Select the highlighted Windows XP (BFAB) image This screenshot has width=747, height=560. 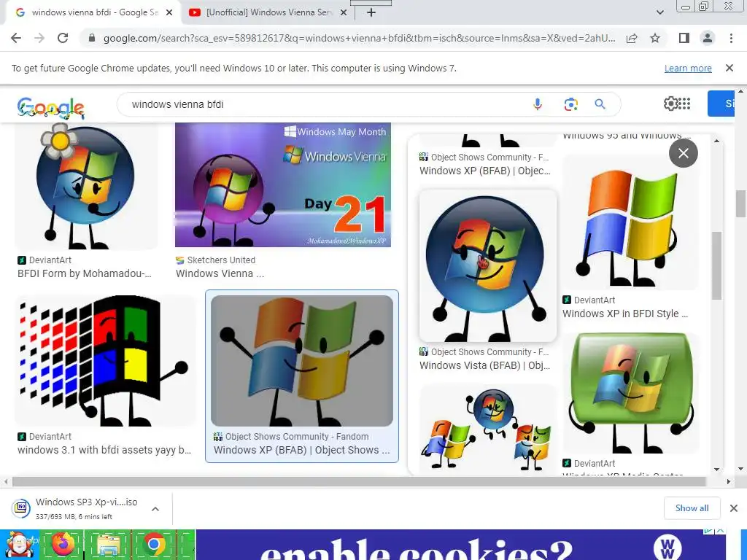click(x=301, y=360)
